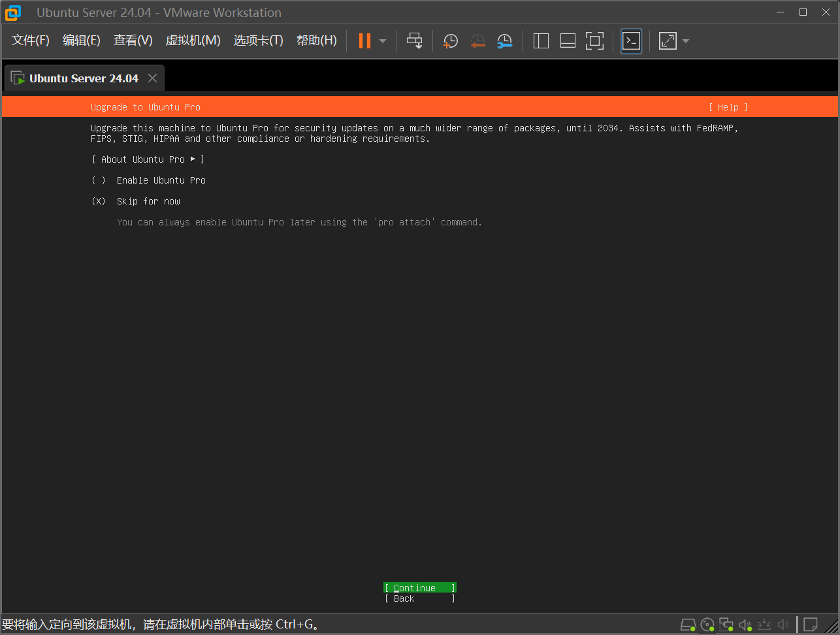Screen dimensions: 840x635
Task: Maximize the VMware Workstation window
Action: (803, 12)
